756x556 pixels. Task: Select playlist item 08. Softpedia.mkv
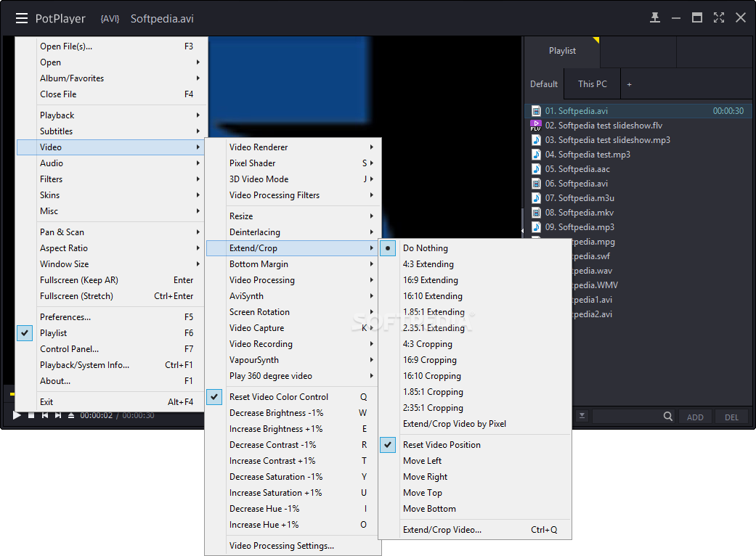point(636,212)
